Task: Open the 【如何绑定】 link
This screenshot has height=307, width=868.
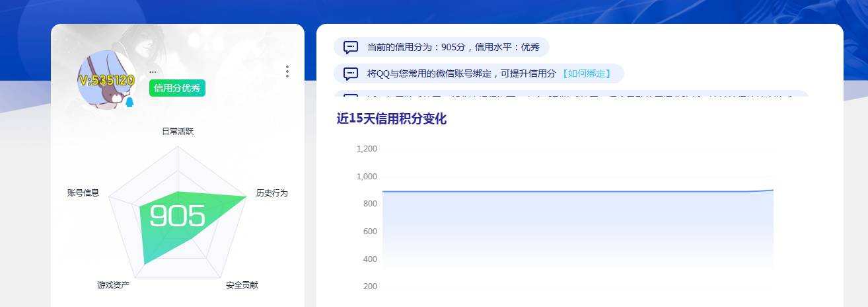Action: (x=586, y=73)
